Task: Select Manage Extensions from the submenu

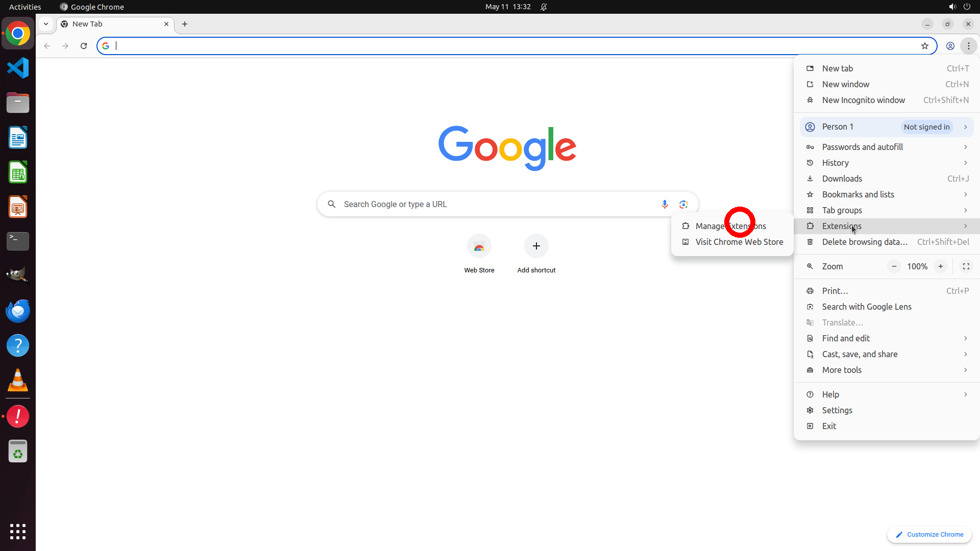Action: coord(730,226)
